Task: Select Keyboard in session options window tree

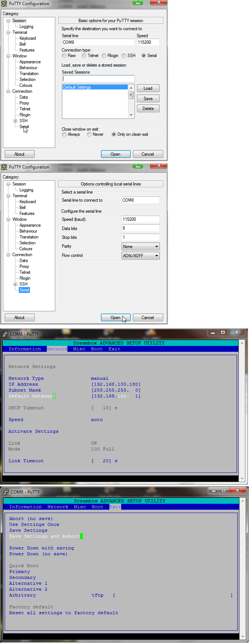Action: coord(28,38)
